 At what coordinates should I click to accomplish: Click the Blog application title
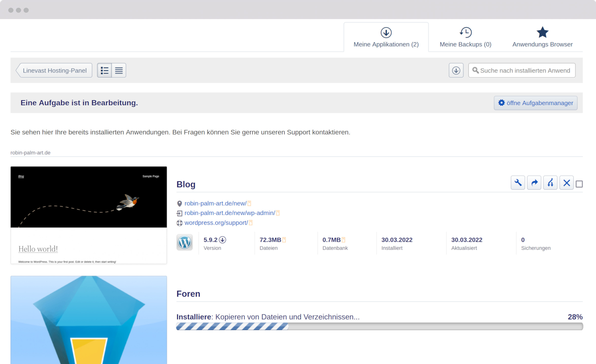(186, 184)
